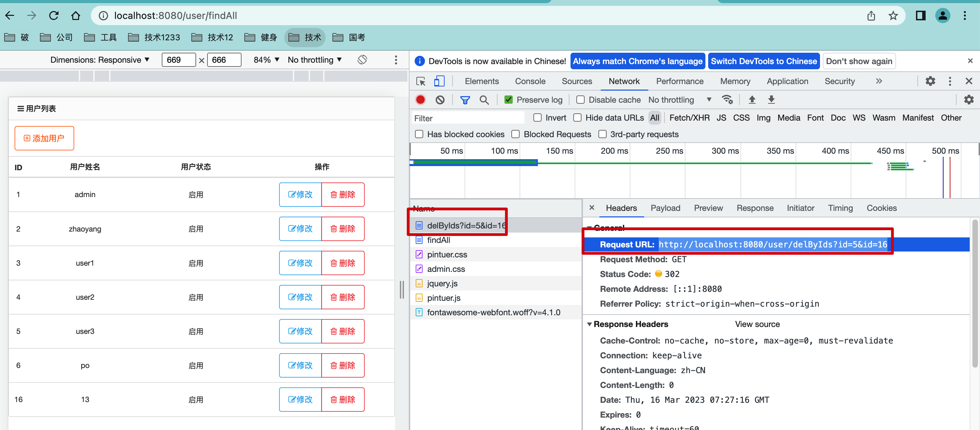Viewport: 980px width, 430px height.
Task: Toggle the network filter funnel icon
Action: pyautogui.click(x=465, y=100)
